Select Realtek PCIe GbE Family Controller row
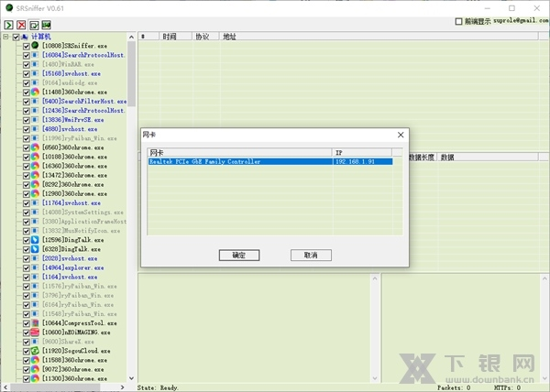550x392 pixels. [236, 161]
